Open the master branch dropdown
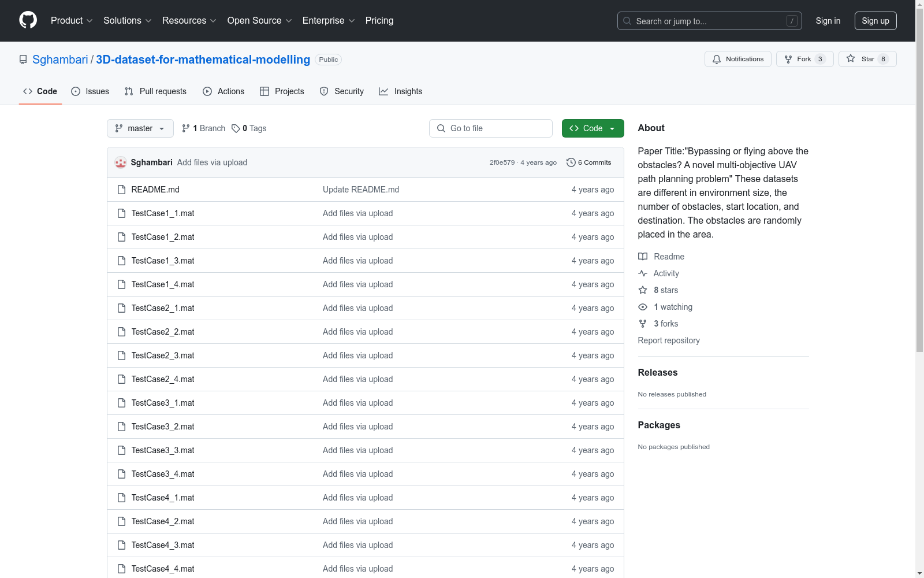This screenshot has height=578, width=924. 140,128
